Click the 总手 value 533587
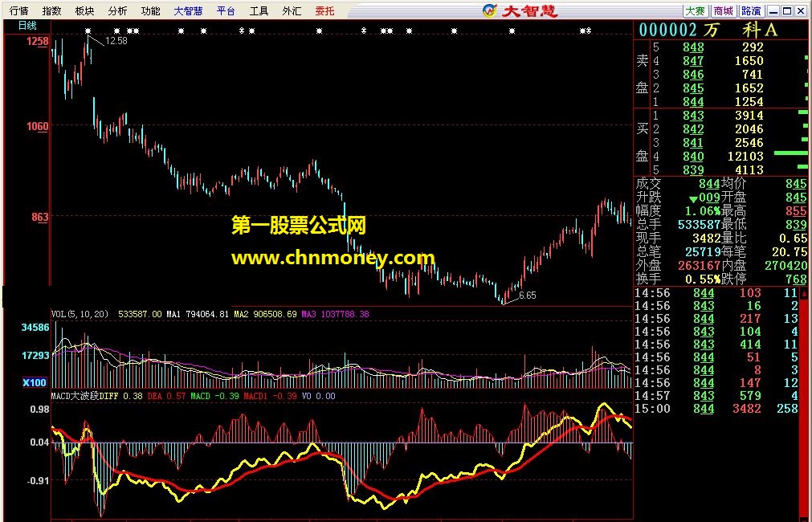The height and width of the screenshot is (522, 812). [x=699, y=224]
